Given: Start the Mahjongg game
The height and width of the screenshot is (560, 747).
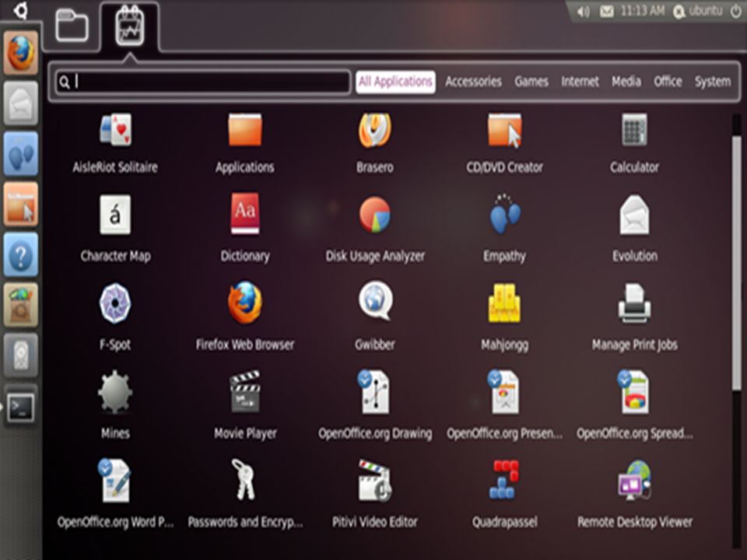Looking at the screenshot, I should [x=504, y=303].
